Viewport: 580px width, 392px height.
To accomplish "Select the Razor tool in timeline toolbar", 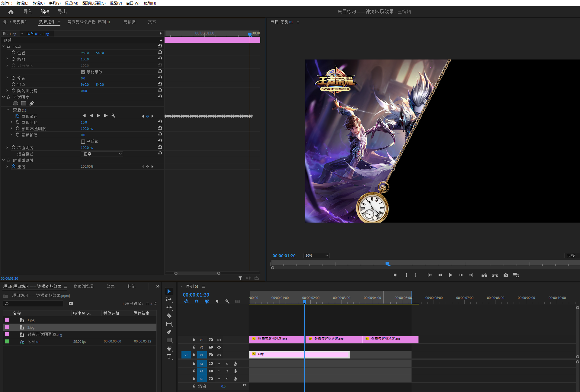I will click(169, 316).
